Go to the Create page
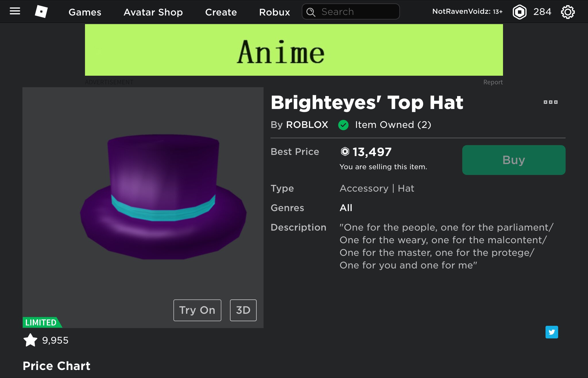 [221, 12]
